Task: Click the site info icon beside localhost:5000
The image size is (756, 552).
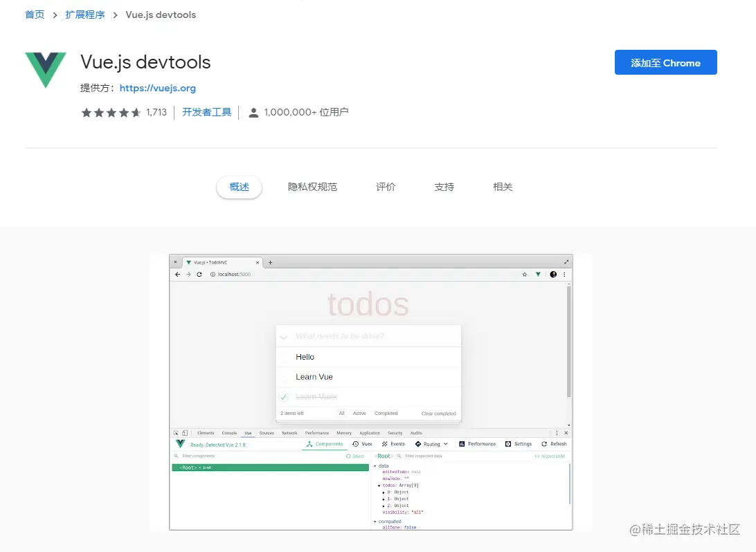Action: 212,275
